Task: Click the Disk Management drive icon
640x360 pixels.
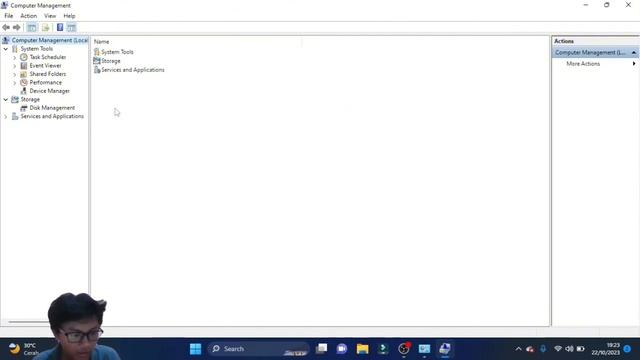Action: [x=24, y=108]
